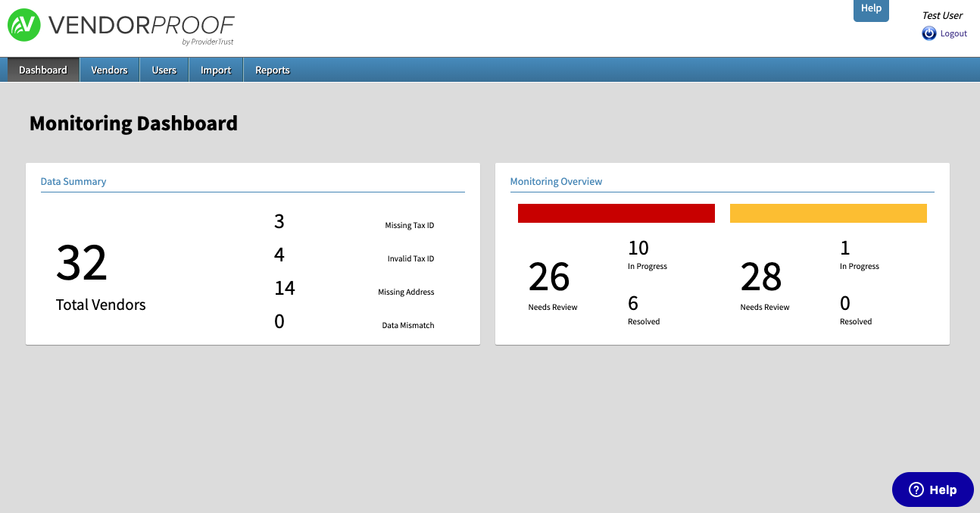Navigate to the Reports tab

coord(272,70)
